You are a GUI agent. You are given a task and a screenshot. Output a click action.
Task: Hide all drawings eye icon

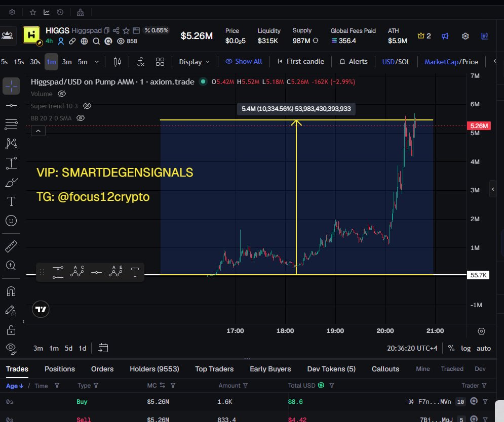pos(11,349)
